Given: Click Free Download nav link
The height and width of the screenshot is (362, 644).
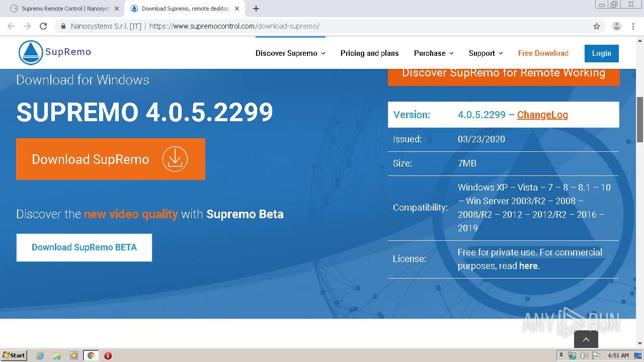Looking at the screenshot, I should [x=543, y=53].
